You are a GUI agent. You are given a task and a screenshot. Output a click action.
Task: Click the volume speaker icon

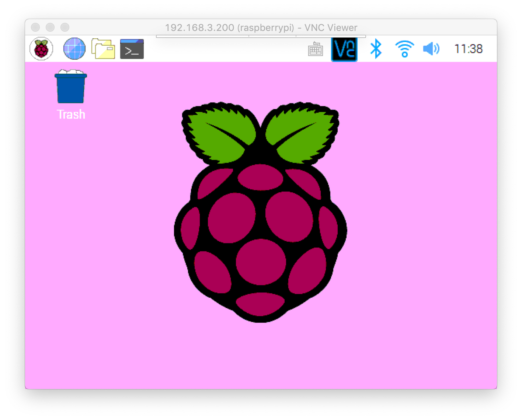431,49
